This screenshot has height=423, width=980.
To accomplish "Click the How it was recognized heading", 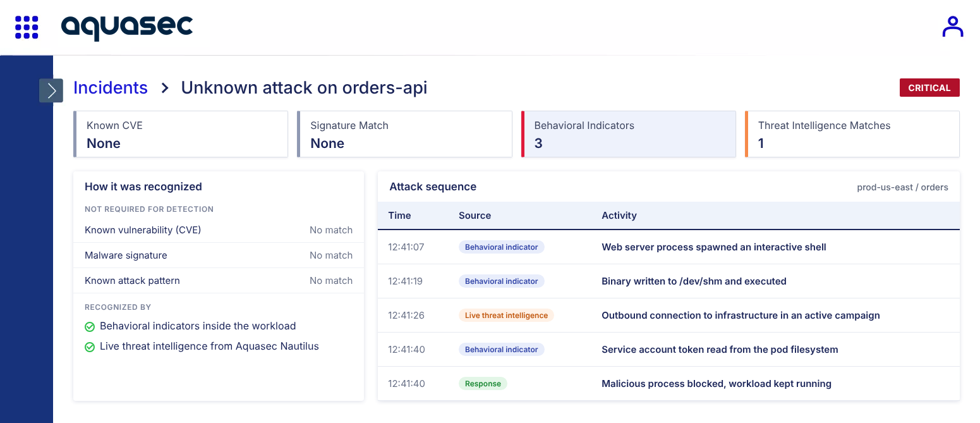I will pos(143,187).
